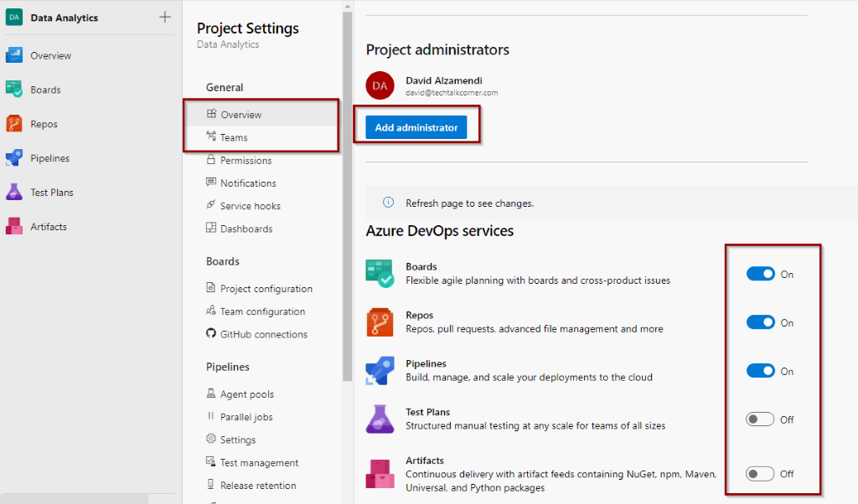This screenshot has height=504, width=858.
Task: Open the Dashboards settings link
Action: tap(246, 229)
